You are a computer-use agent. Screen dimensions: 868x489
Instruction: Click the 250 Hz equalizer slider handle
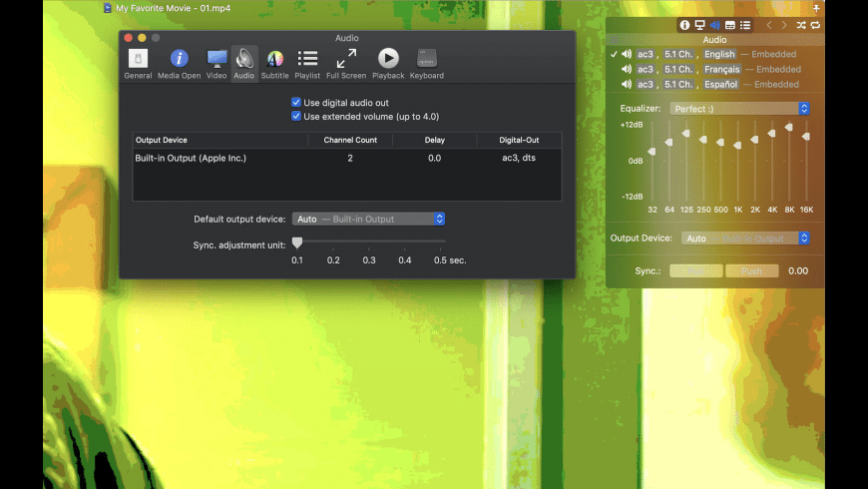pyautogui.click(x=703, y=140)
